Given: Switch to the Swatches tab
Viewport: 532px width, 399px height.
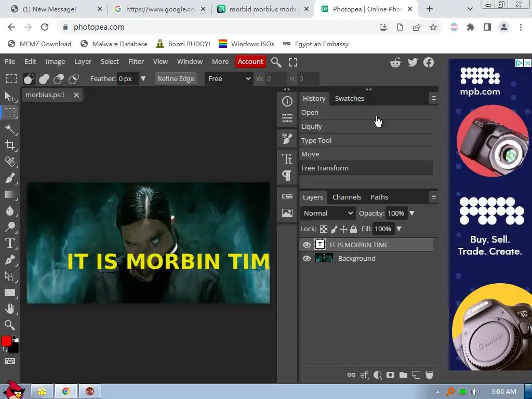Looking at the screenshot, I should [x=350, y=98].
